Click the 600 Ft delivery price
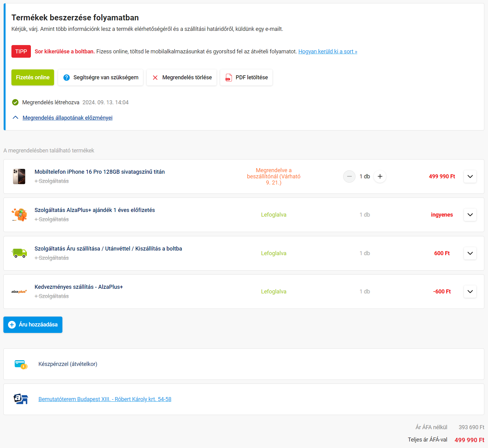 point(442,253)
